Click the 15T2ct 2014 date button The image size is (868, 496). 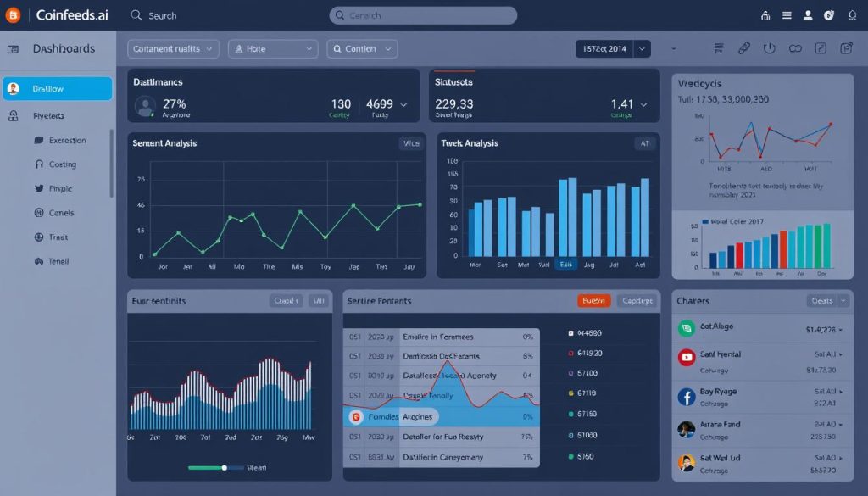point(604,48)
